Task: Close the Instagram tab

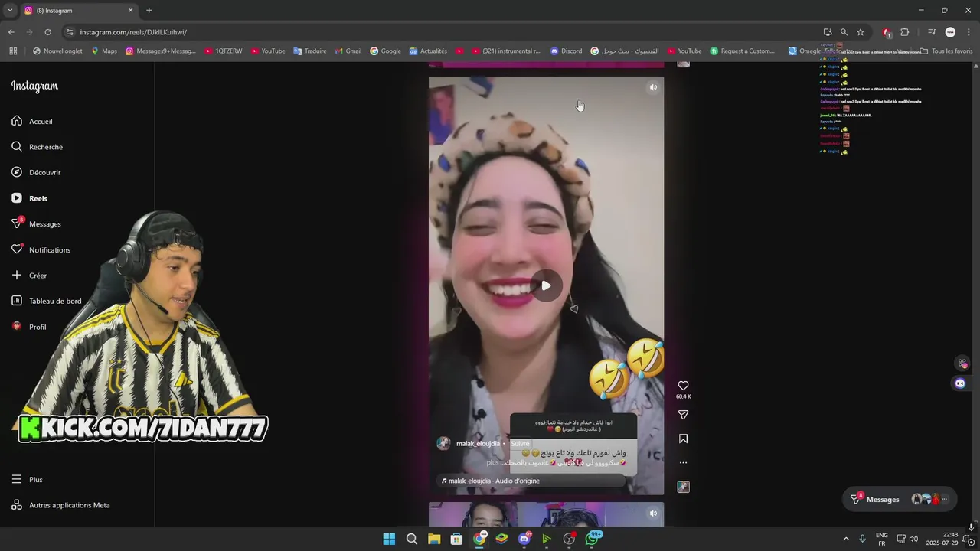Action: [130, 11]
